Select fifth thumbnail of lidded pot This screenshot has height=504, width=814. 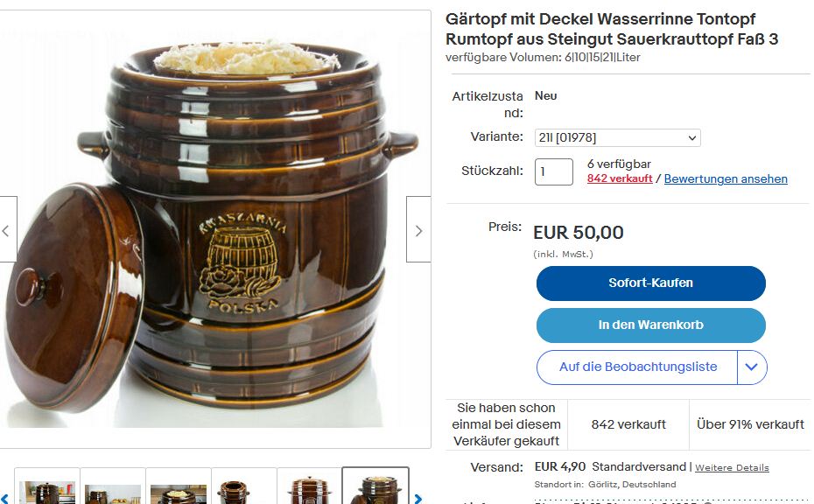tap(309, 486)
